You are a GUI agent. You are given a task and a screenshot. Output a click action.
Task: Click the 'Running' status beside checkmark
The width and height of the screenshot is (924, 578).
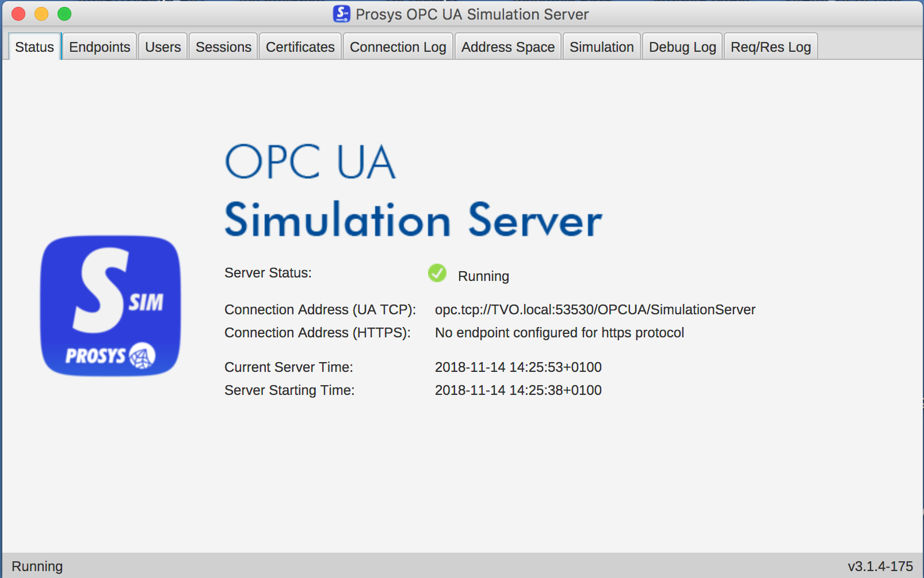483,276
